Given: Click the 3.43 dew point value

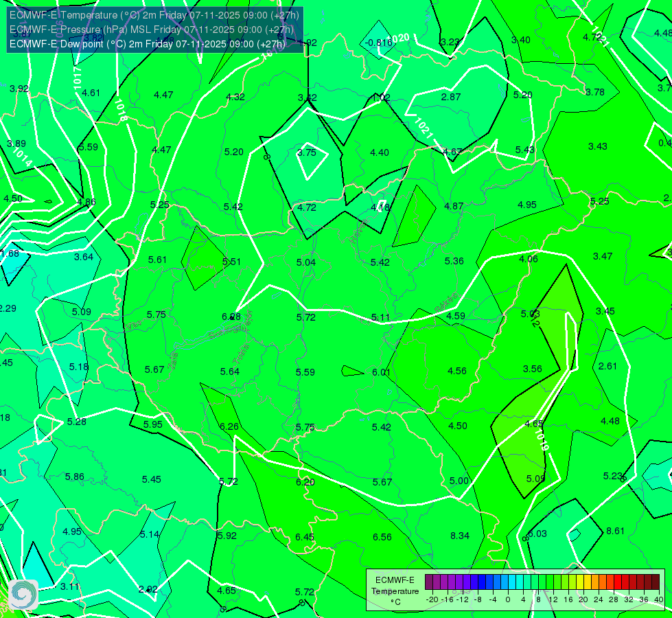Looking at the screenshot, I should point(597,146).
